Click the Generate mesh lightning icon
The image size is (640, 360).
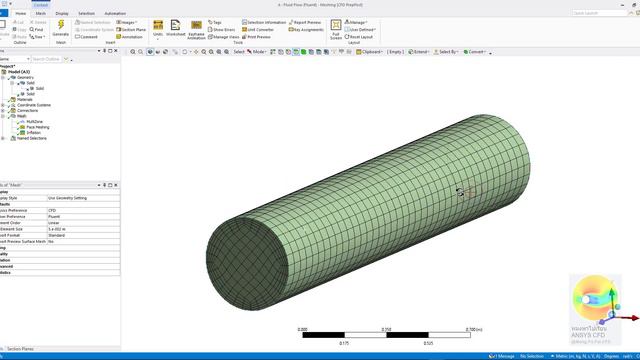tap(61, 25)
